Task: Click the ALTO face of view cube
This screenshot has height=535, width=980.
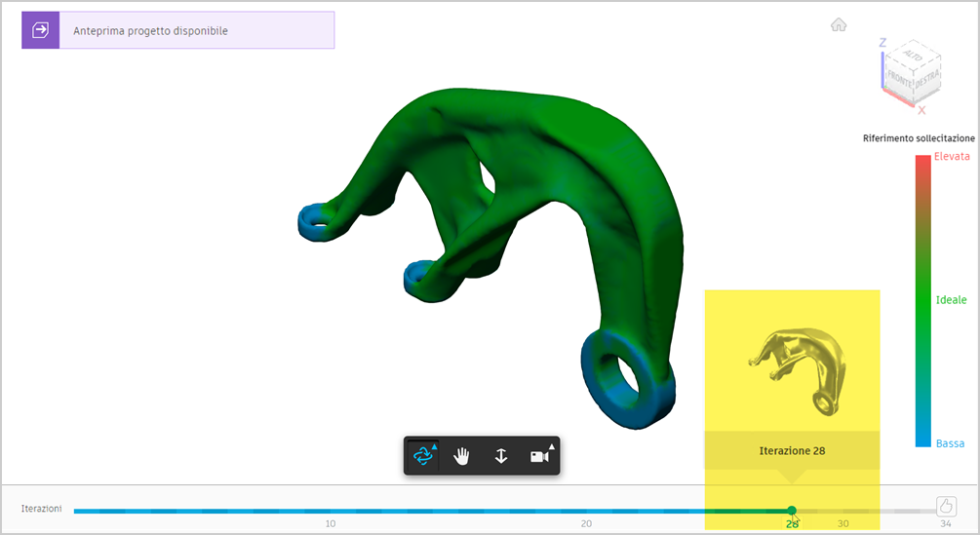Action: (914, 56)
